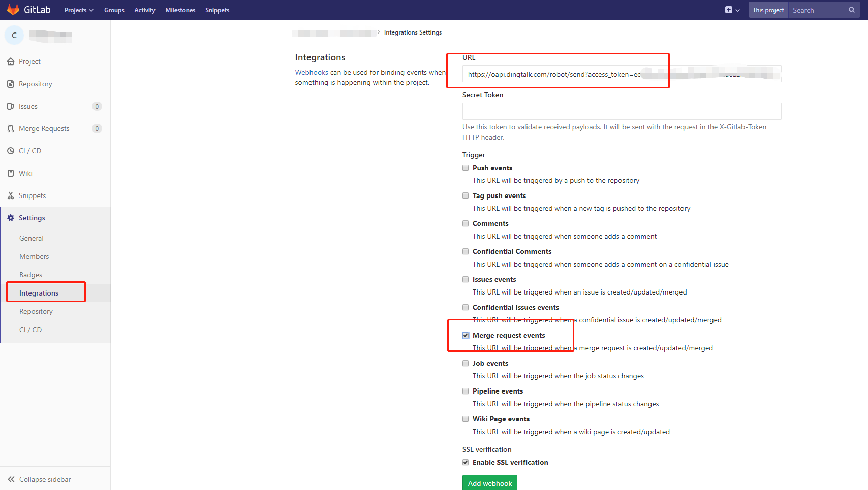868x490 pixels.
Task: Select the Milestones menu item
Action: click(x=180, y=10)
